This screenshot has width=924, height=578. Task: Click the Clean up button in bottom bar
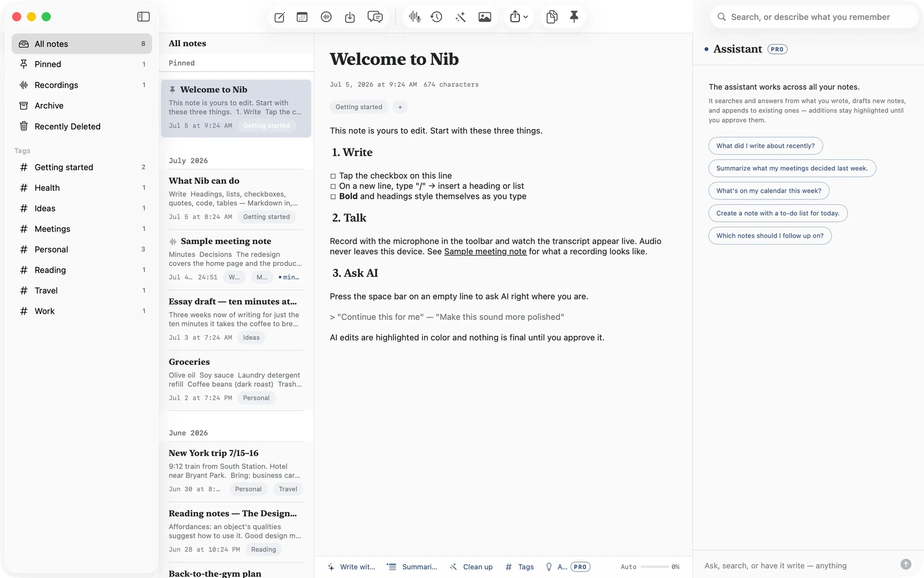[x=471, y=567]
